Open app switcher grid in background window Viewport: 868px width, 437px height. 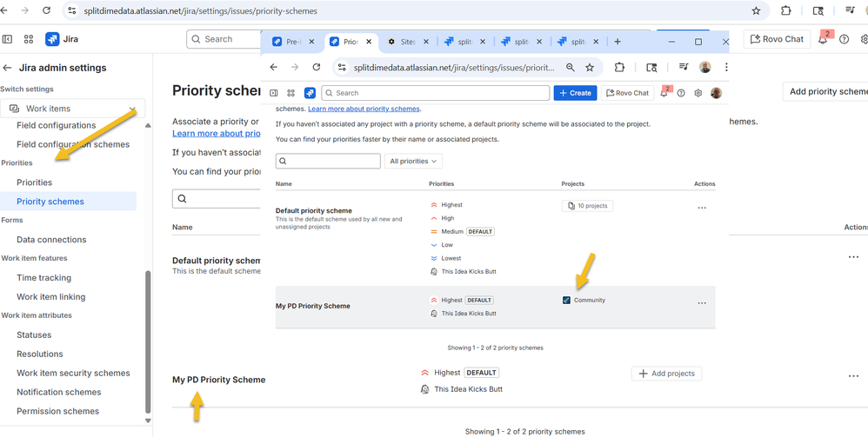29,39
